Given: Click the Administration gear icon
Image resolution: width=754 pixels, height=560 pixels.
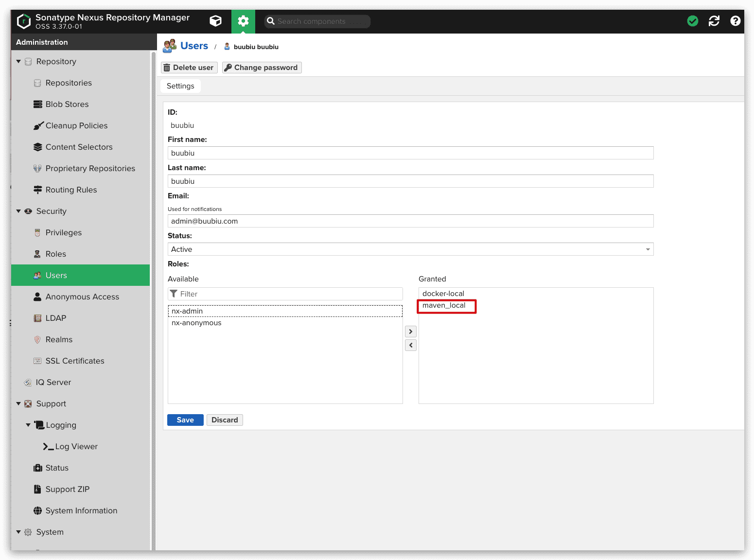Looking at the screenshot, I should coord(243,21).
